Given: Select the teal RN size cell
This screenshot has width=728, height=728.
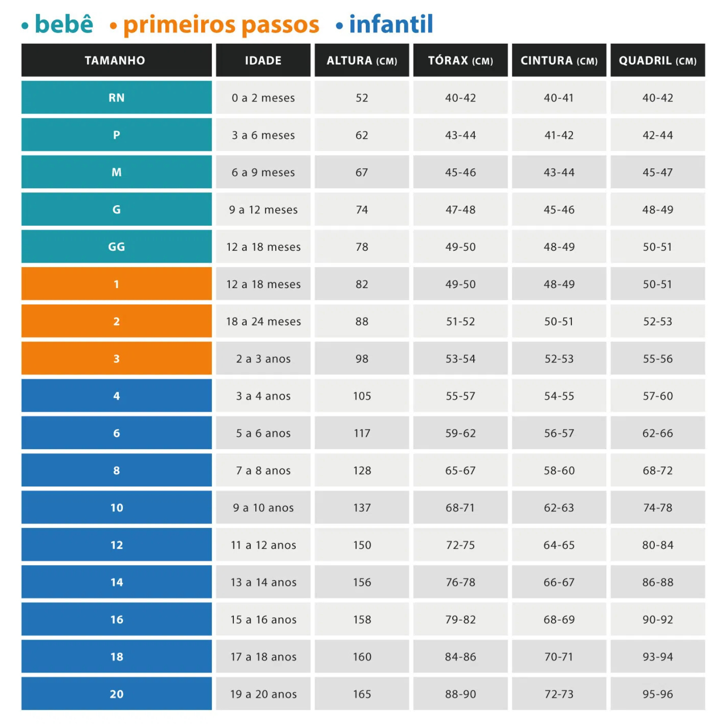Looking at the screenshot, I should click(116, 98).
